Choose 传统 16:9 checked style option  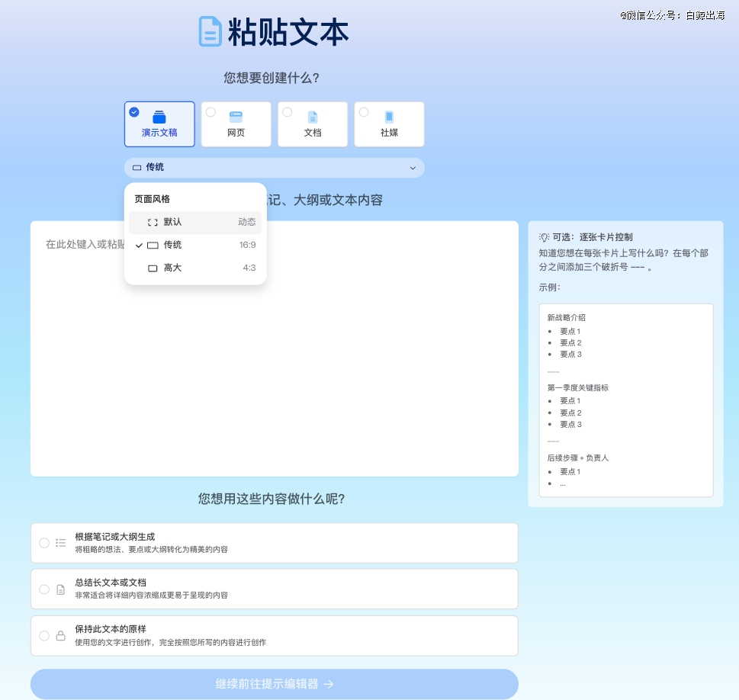195,245
